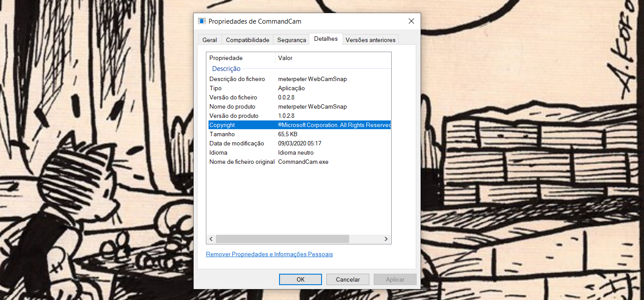Click the value 1.0.2.8
The width and height of the screenshot is (644, 300).
(287, 116)
